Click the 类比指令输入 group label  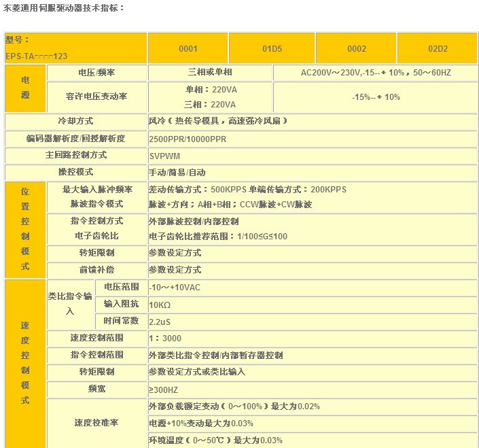[x=70, y=303]
